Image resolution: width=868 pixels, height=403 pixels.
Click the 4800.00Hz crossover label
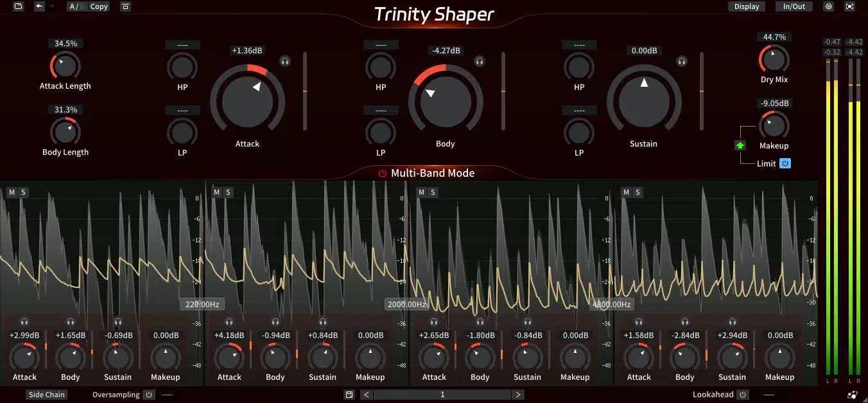click(x=611, y=304)
